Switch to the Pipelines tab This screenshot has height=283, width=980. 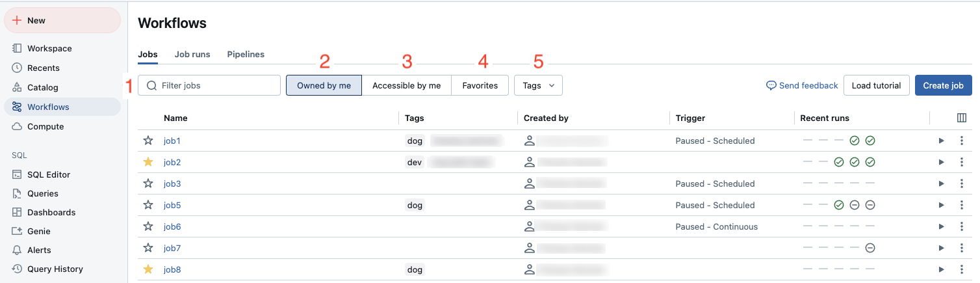[246, 54]
